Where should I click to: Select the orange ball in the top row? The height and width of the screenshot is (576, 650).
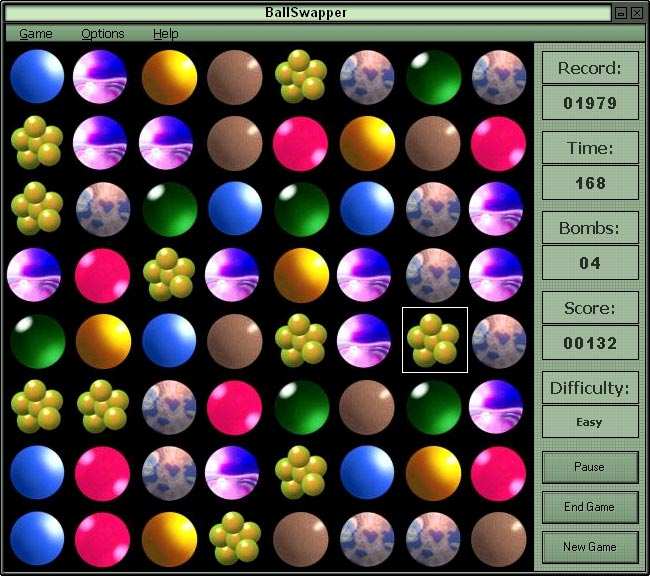[169, 77]
